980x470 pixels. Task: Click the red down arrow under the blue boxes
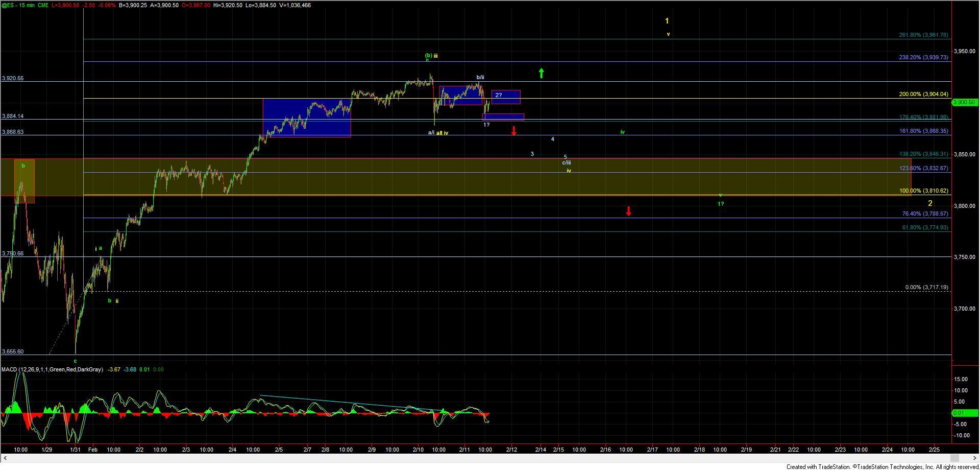click(514, 131)
